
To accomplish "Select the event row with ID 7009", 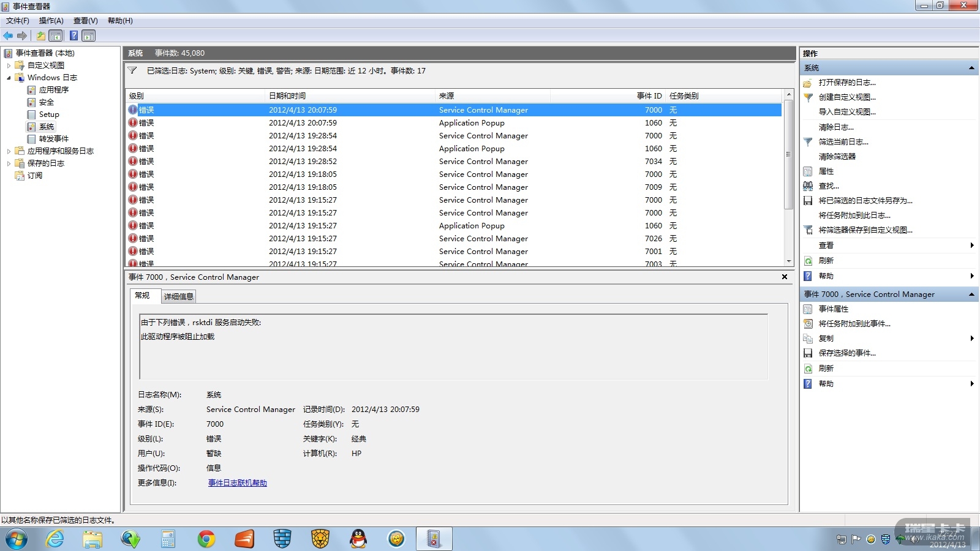I will 454,187.
